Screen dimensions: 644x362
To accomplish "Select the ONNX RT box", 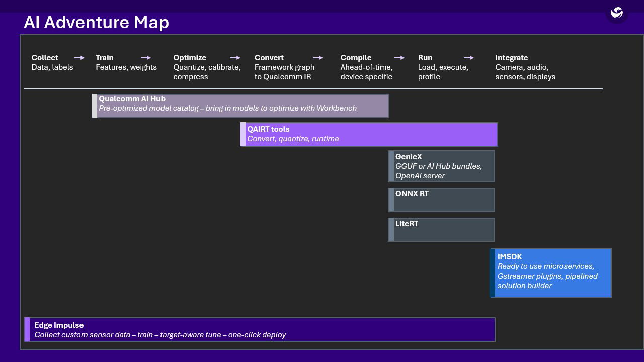I will 441,200.
